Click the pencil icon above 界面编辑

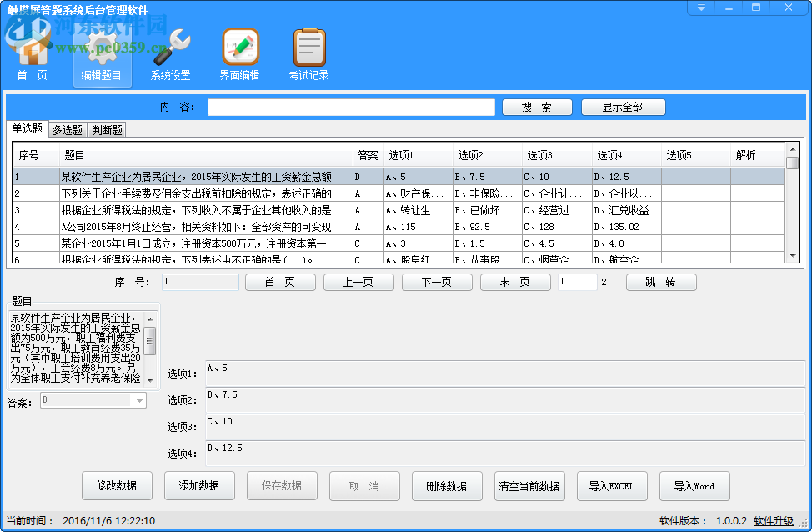[x=239, y=46]
